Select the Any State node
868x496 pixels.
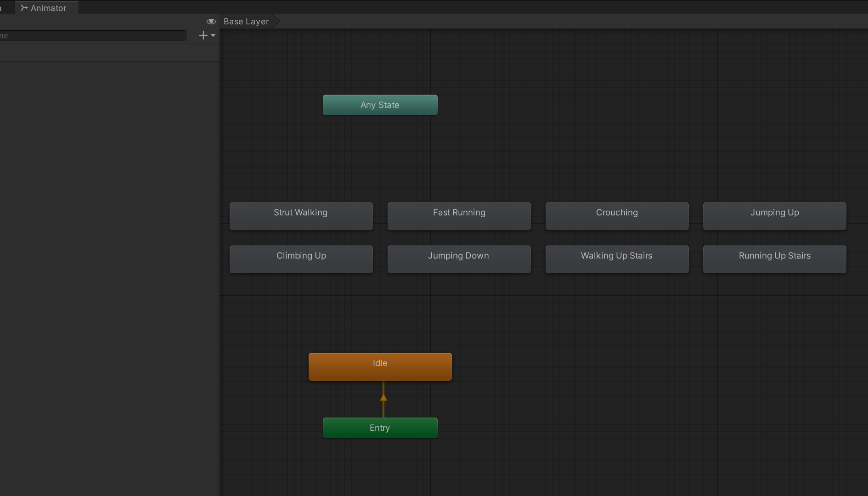point(380,105)
